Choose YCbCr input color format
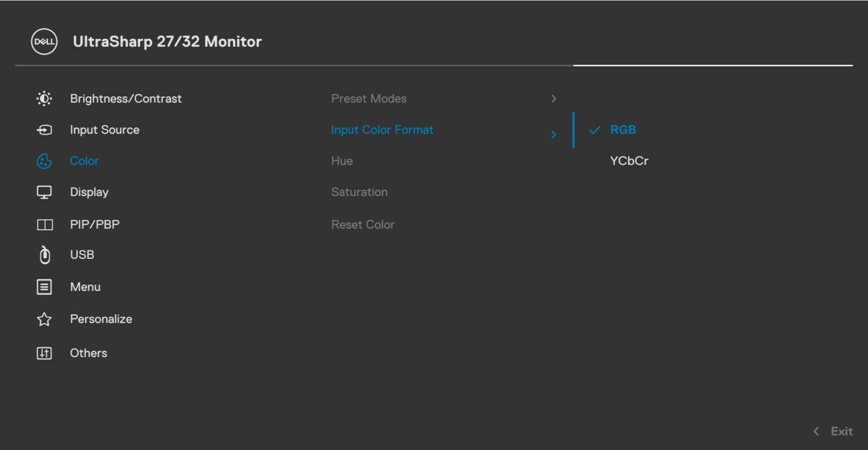Image resolution: width=868 pixels, height=450 pixels. pyautogui.click(x=629, y=160)
